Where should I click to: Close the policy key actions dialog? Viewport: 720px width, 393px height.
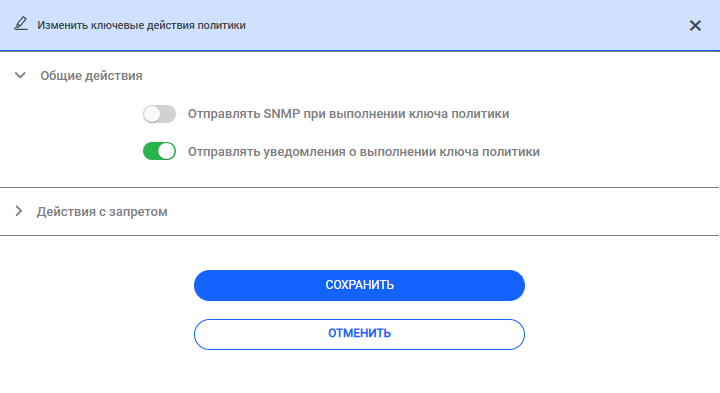click(x=695, y=26)
